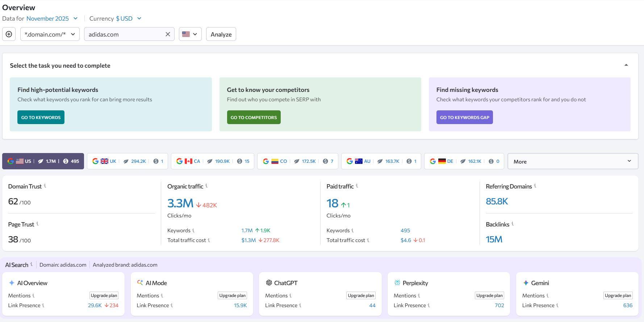Click paid Total traffic cost info icon

coord(368,240)
